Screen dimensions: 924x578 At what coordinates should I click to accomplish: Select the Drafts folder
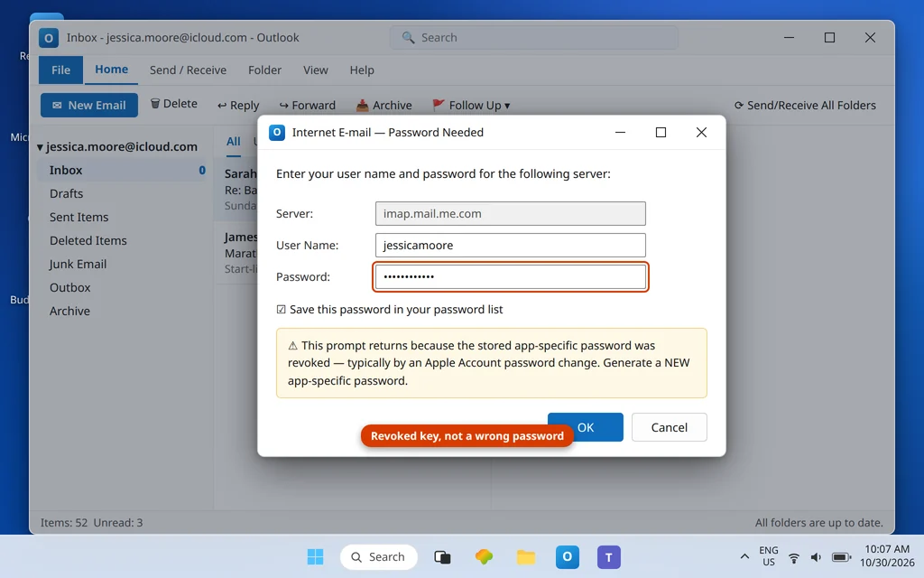[125, 193]
